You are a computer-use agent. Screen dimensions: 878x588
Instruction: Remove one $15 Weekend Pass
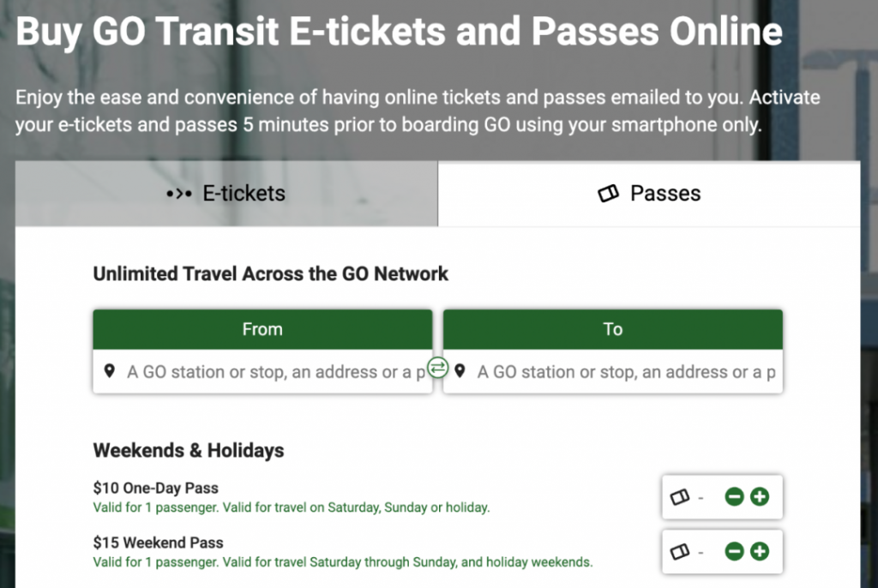pos(734,552)
